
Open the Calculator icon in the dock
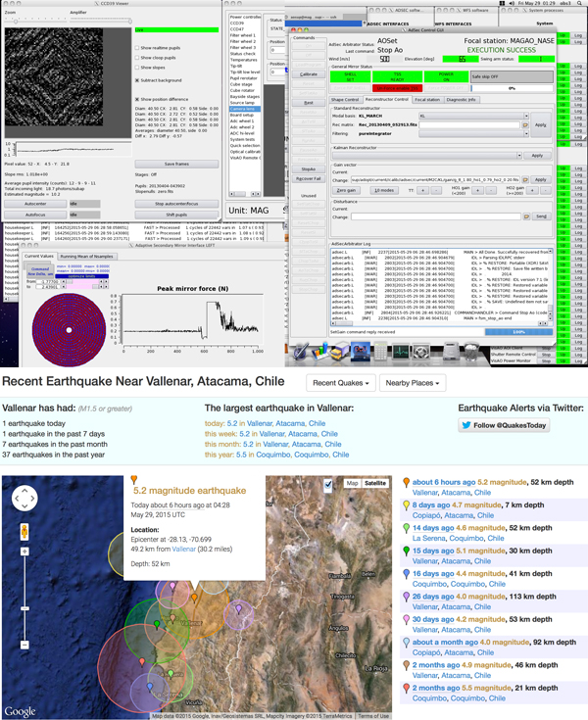click(380, 353)
